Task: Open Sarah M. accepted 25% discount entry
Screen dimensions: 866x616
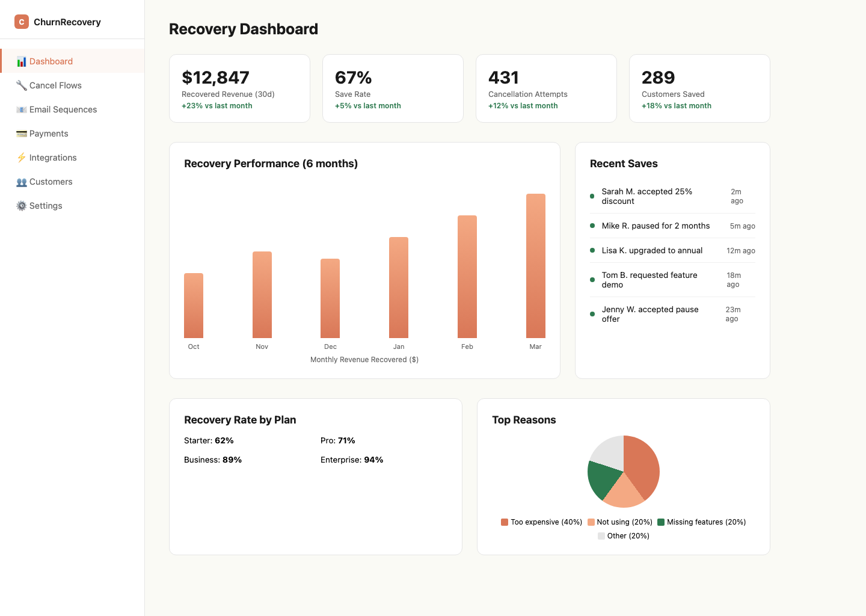Action: click(646, 196)
